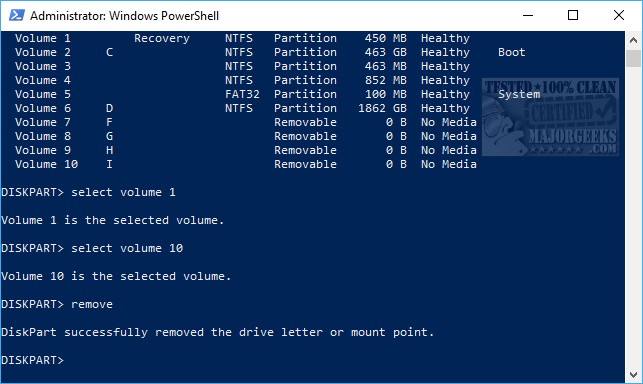
Task: Maximize the PowerShell window
Action: tap(573, 16)
